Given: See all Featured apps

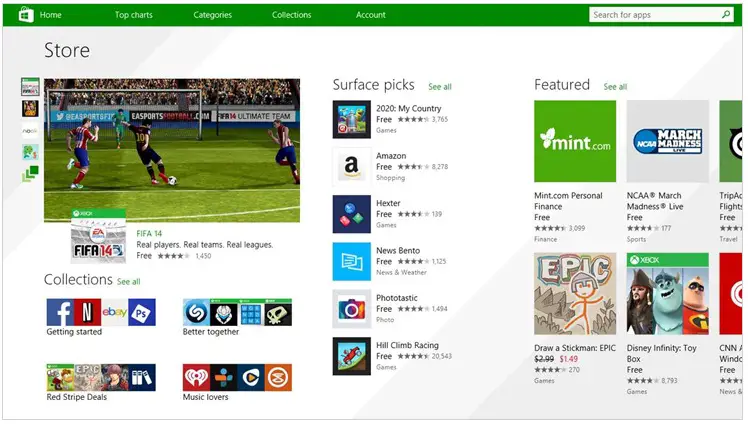Looking at the screenshot, I should pos(615,87).
